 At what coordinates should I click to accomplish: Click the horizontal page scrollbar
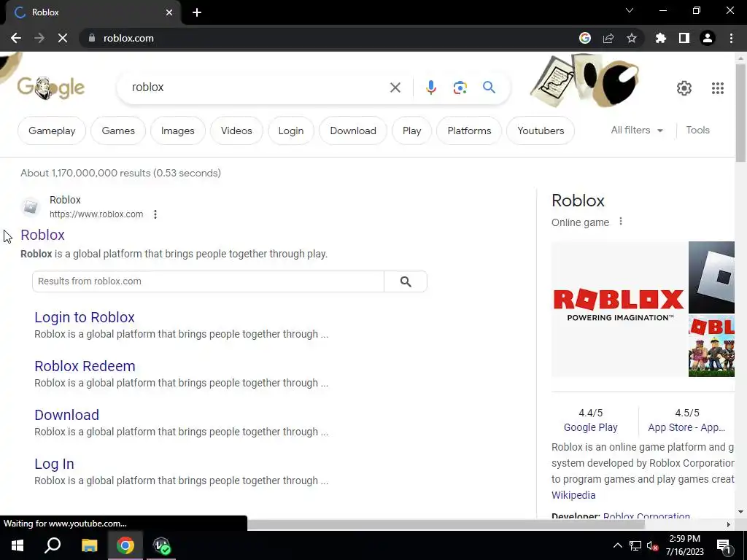tap(446, 524)
